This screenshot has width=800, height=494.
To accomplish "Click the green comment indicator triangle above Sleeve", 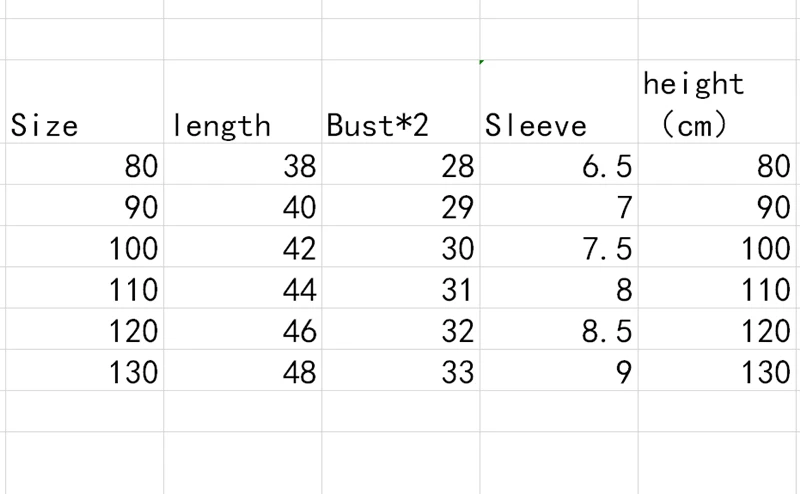I will (482, 62).
